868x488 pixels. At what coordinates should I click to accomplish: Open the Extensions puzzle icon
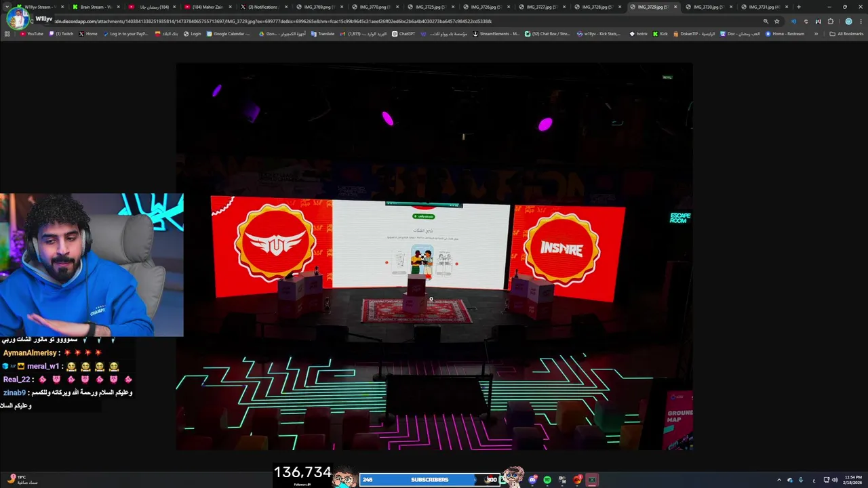831,21
